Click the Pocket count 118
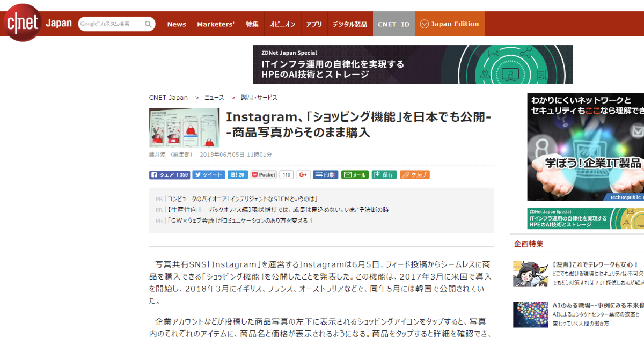This screenshot has width=644, height=338. 287,175
